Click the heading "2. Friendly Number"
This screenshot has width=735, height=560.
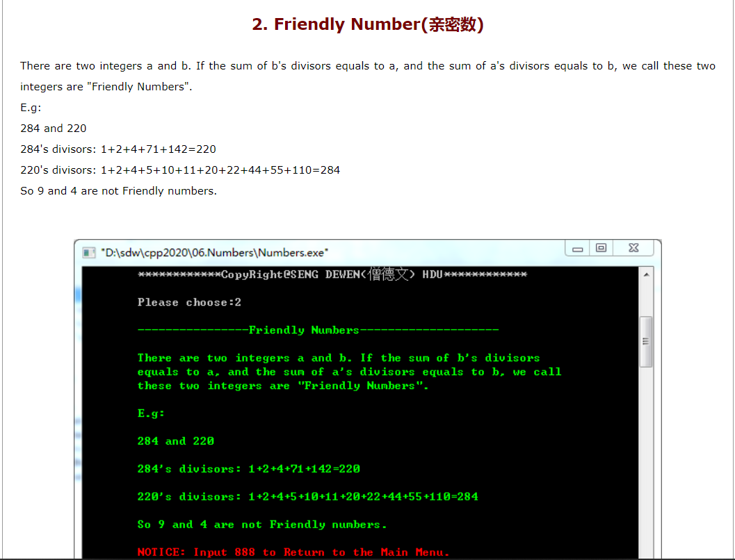[x=367, y=24]
